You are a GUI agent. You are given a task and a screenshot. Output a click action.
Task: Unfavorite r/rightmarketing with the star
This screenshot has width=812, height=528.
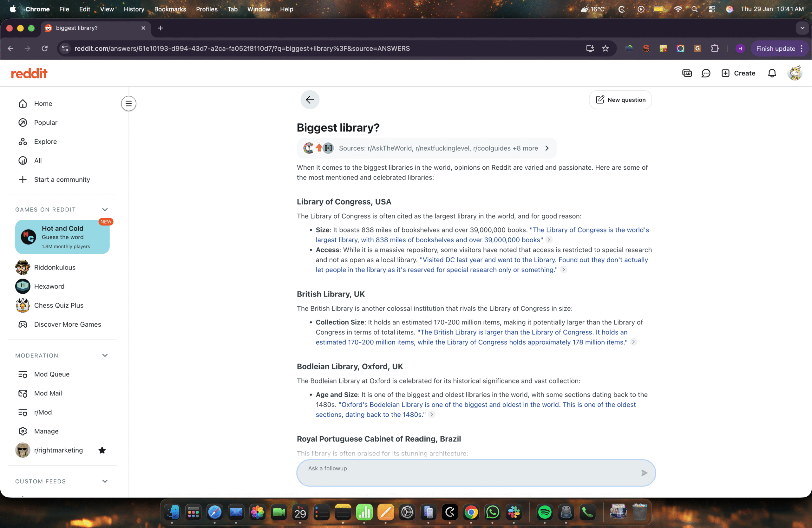[x=102, y=450]
